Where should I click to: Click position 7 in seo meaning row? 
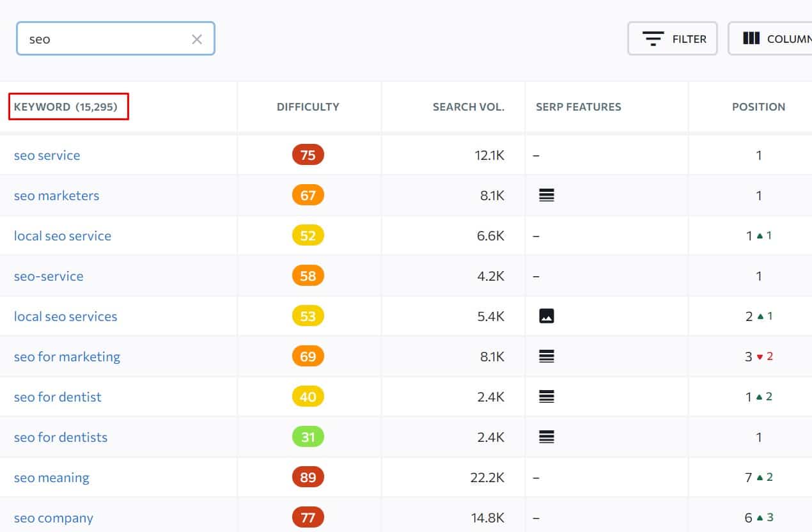[x=749, y=478]
